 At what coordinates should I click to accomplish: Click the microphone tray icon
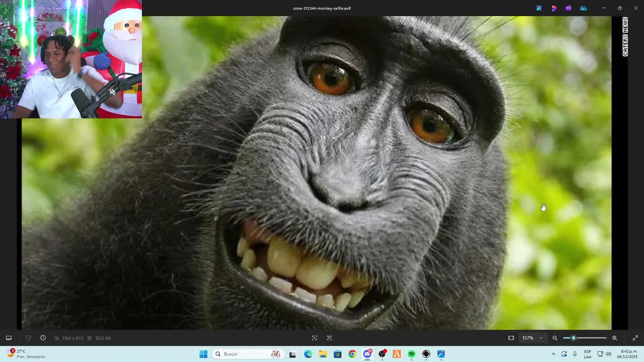click(x=575, y=354)
